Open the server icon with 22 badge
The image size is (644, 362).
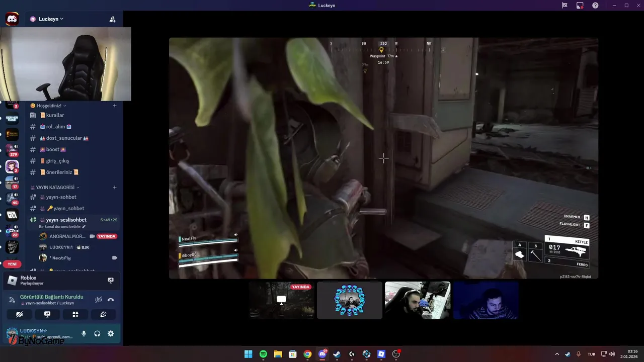pos(12,231)
